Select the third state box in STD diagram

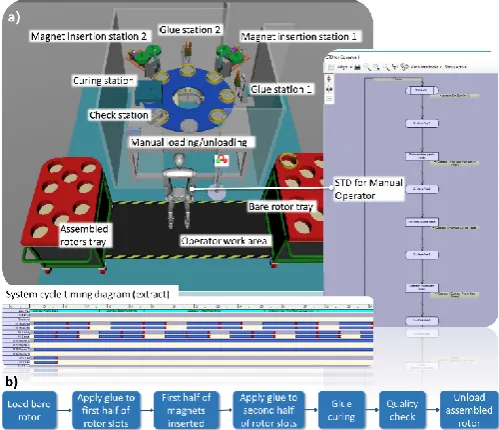(422, 156)
